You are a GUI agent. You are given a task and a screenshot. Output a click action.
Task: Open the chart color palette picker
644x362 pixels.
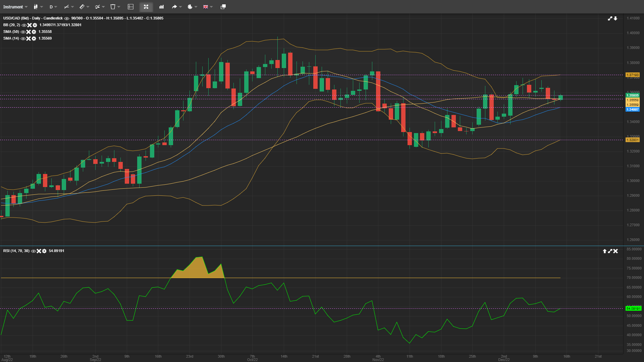tap(190, 7)
